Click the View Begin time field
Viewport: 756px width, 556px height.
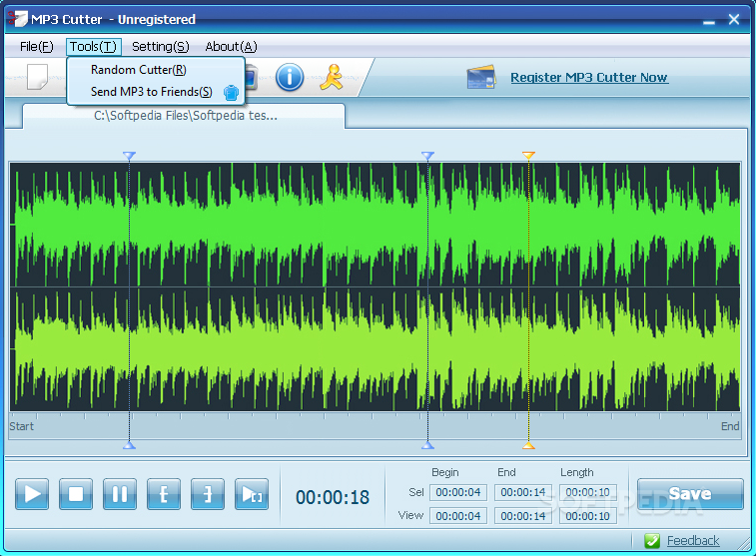(458, 516)
